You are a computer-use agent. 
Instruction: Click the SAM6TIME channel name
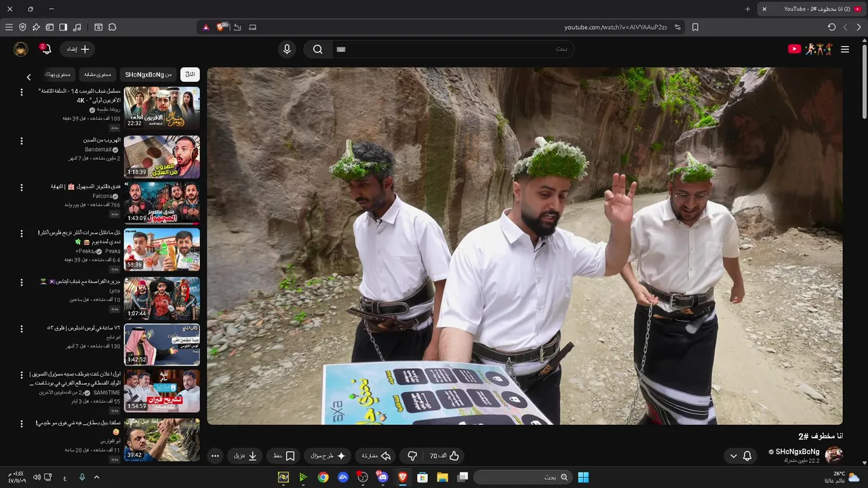coord(106,392)
